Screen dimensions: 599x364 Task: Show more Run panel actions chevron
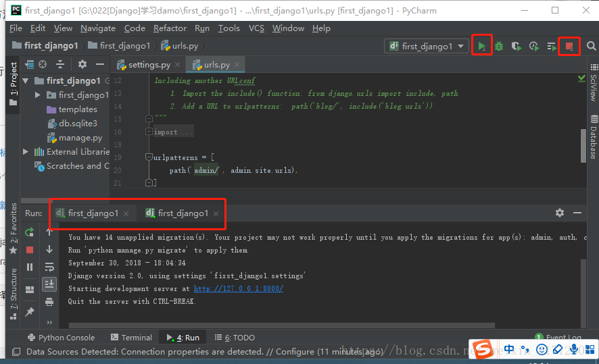[x=49, y=322]
